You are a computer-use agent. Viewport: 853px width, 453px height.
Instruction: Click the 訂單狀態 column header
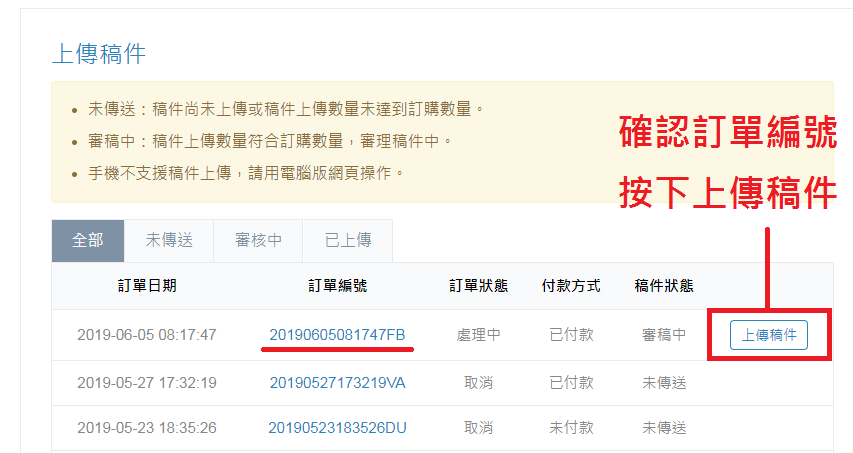pyautogui.click(x=478, y=286)
